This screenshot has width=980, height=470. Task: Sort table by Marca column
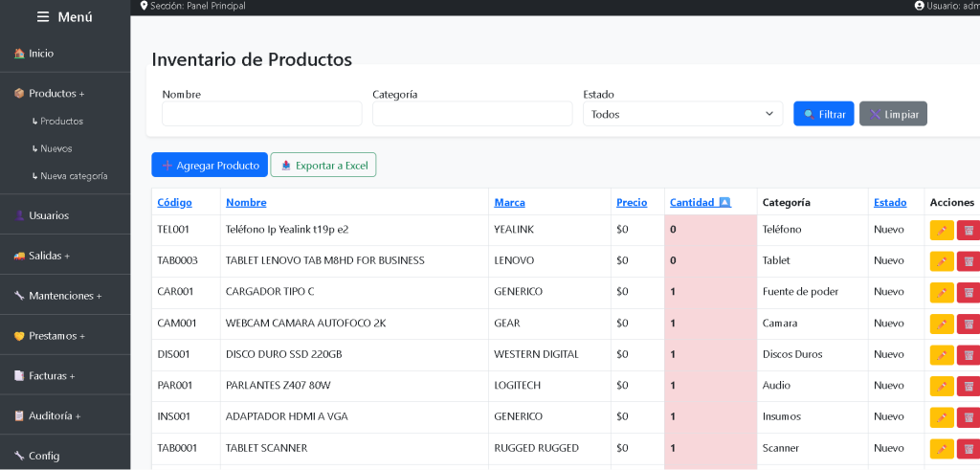coord(509,203)
